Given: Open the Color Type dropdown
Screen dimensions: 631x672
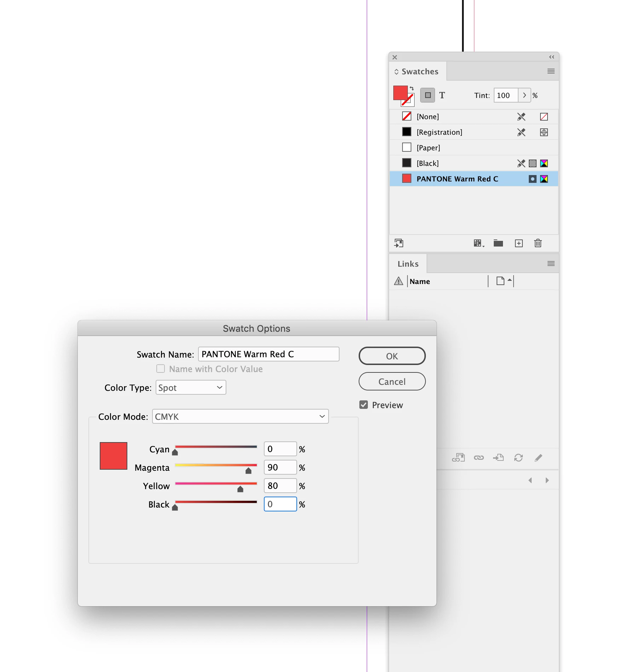Looking at the screenshot, I should [x=191, y=388].
